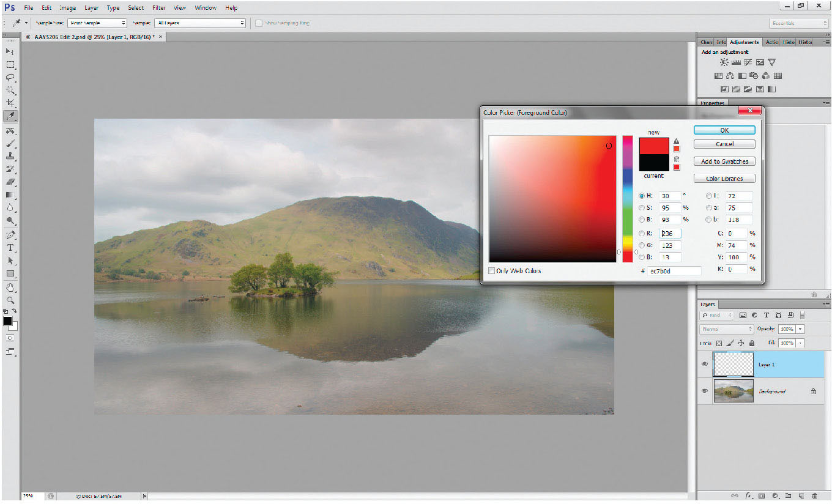Click the Background layer thumbnail
The height and width of the screenshot is (504, 832).
(733, 391)
